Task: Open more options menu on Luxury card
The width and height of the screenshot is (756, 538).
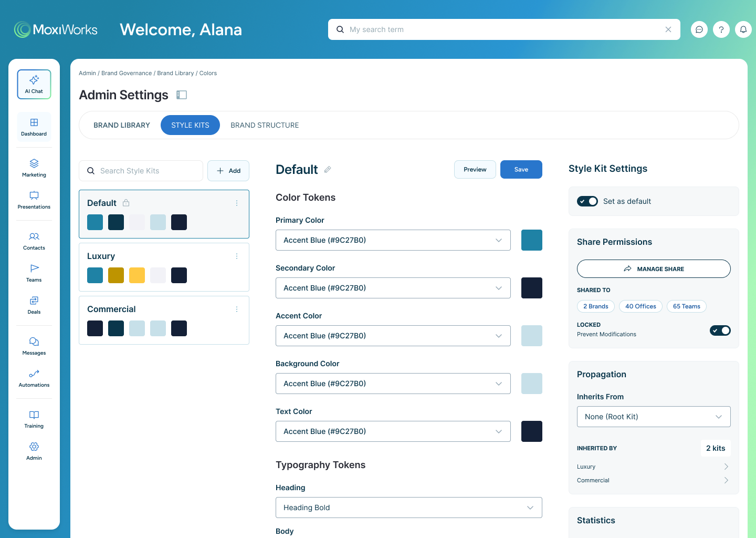Action: pos(237,256)
